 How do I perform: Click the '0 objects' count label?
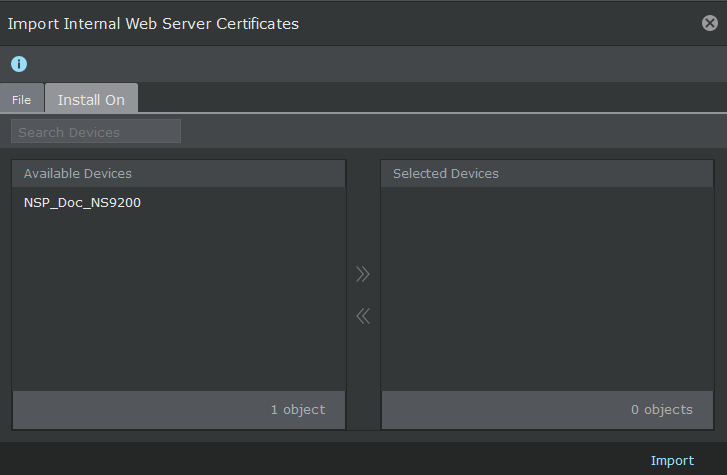pyautogui.click(x=662, y=410)
